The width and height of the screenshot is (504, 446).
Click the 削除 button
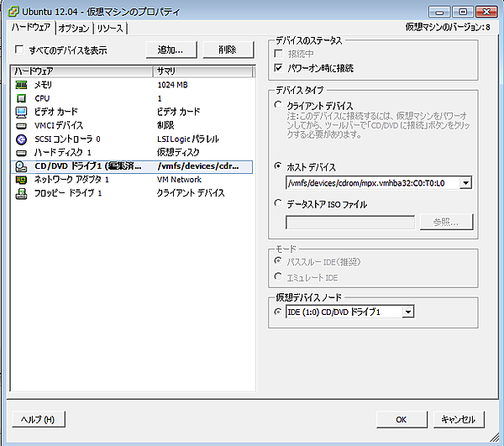point(228,50)
